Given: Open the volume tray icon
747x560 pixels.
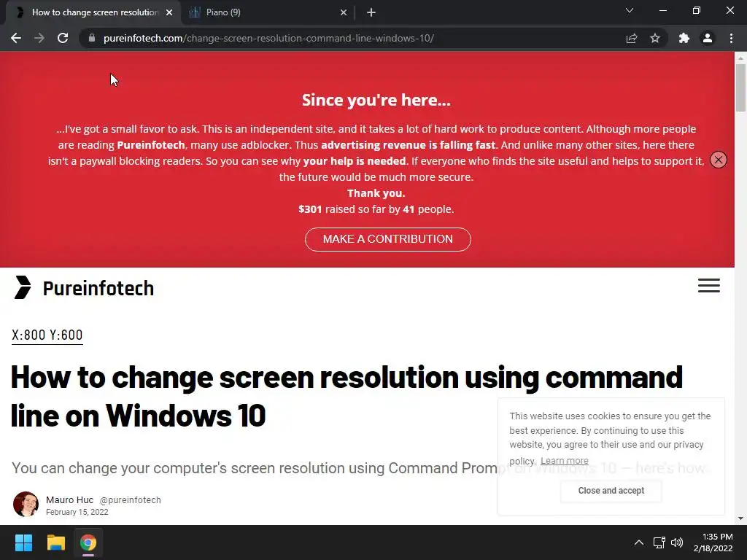Looking at the screenshot, I should [677, 542].
